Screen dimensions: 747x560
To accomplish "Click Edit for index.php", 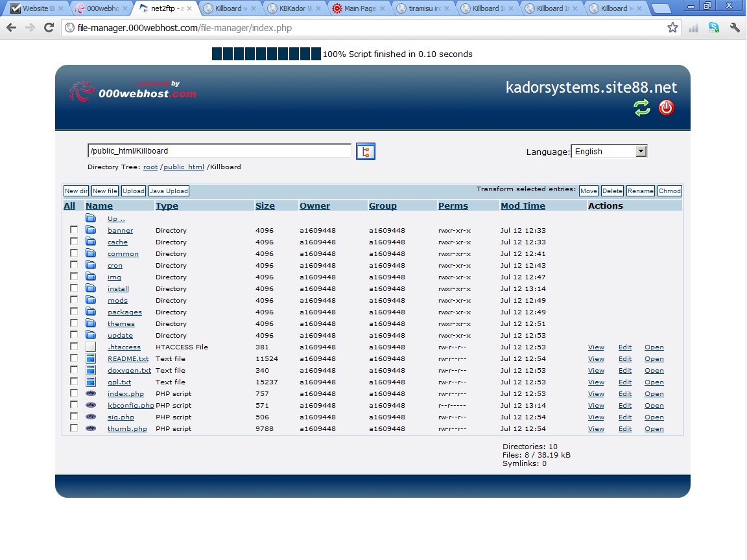I will point(625,394).
